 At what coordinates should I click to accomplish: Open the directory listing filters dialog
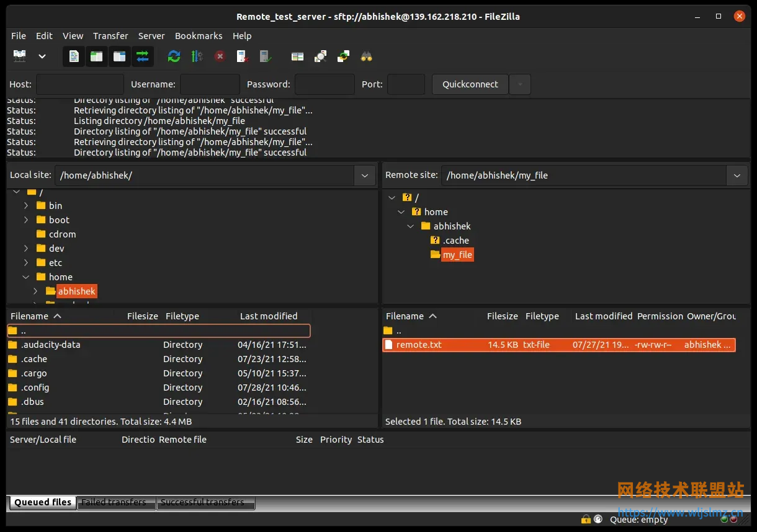[x=298, y=56]
